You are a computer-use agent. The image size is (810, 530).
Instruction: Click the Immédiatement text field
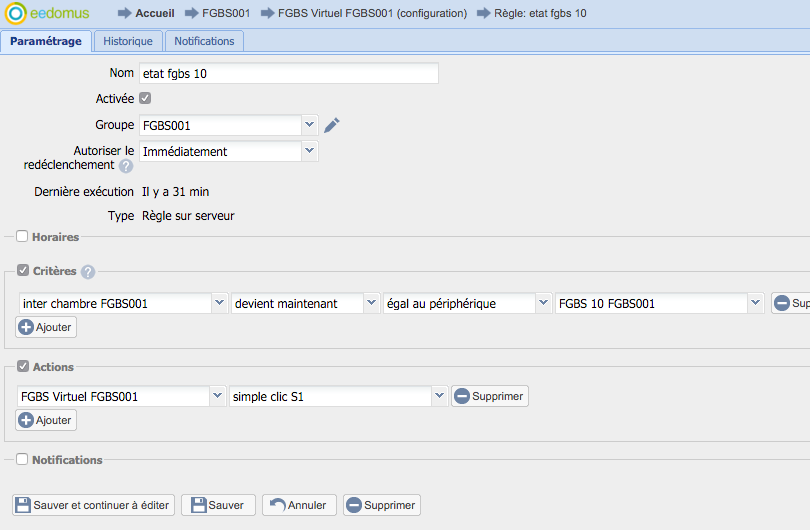point(221,151)
